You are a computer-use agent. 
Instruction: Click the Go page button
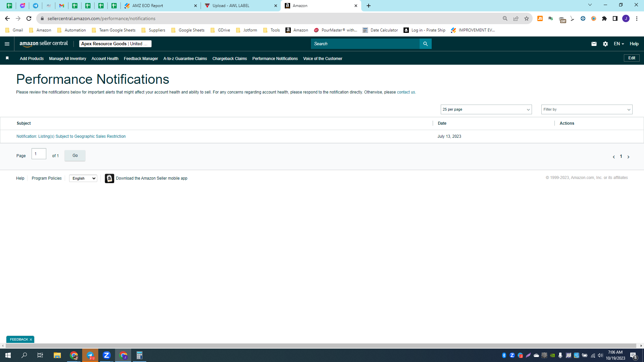pyautogui.click(x=75, y=156)
